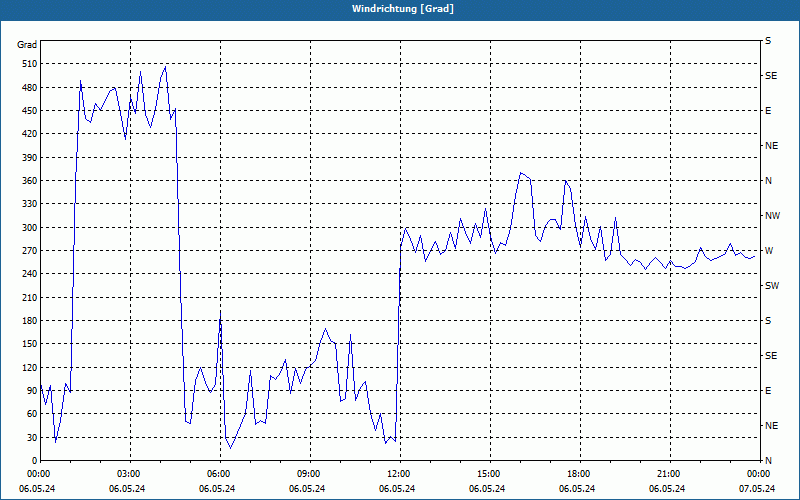Click the 'Windrichtung [Grad]' chart title

tap(403, 9)
